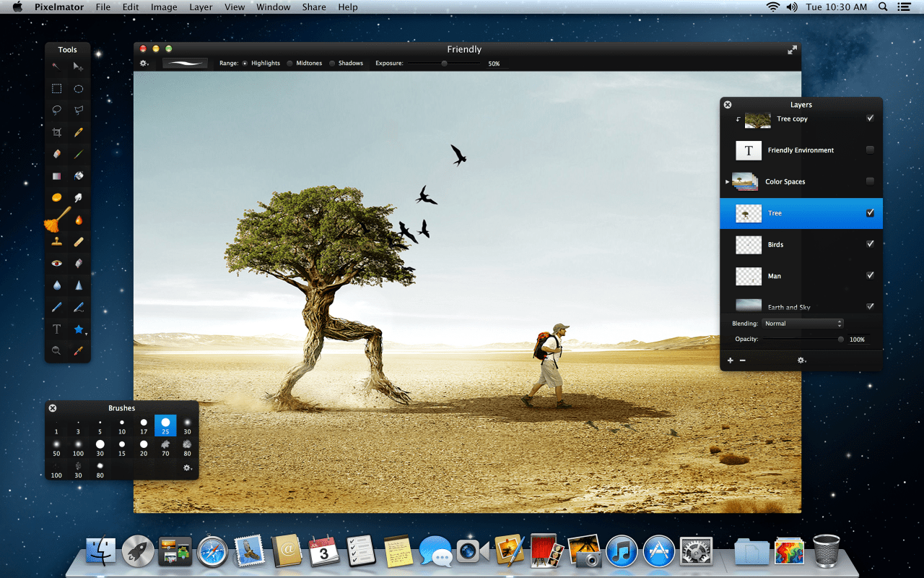The height and width of the screenshot is (578, 924).
Task: Activate the Red Eye tool
Action: tap(56, 264)
